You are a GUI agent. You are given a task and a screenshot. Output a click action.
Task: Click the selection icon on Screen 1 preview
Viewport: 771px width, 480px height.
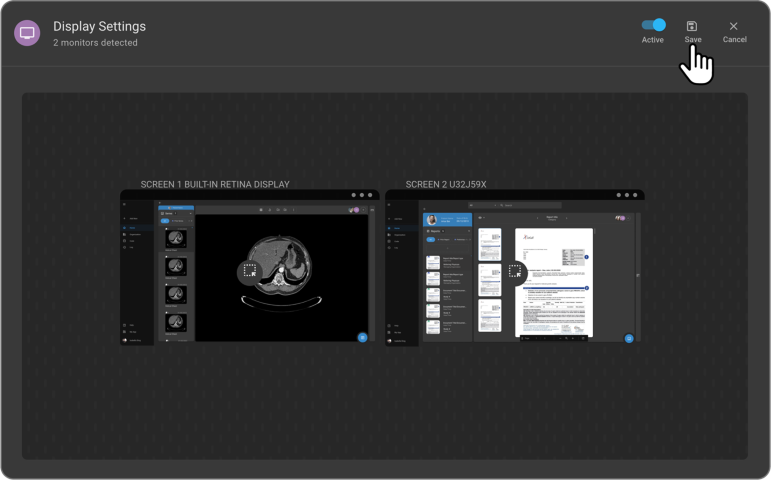pyautogui.click(x=250, y=271)
